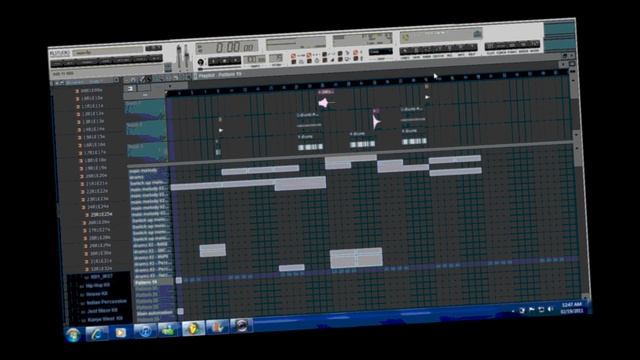This screenshot has height=360, width=640.
Task: Open the webcam app icon on taskbar
Action: (241, 325)
